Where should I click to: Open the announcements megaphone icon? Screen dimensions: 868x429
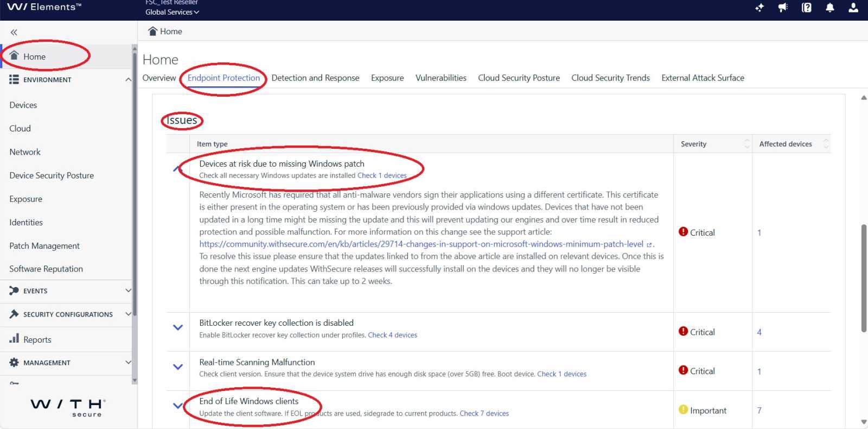(x=783, y=8)
